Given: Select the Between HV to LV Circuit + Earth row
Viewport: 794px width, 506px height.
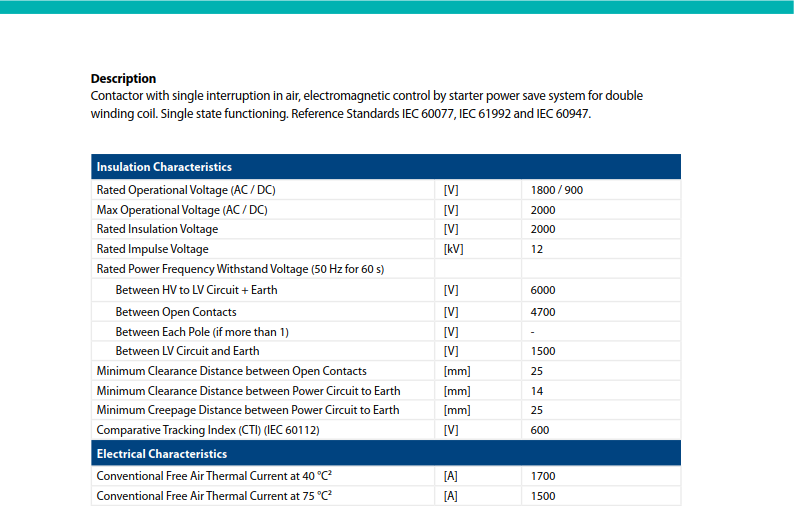Looking at the screenshot, I should click(x=386, y=290).
